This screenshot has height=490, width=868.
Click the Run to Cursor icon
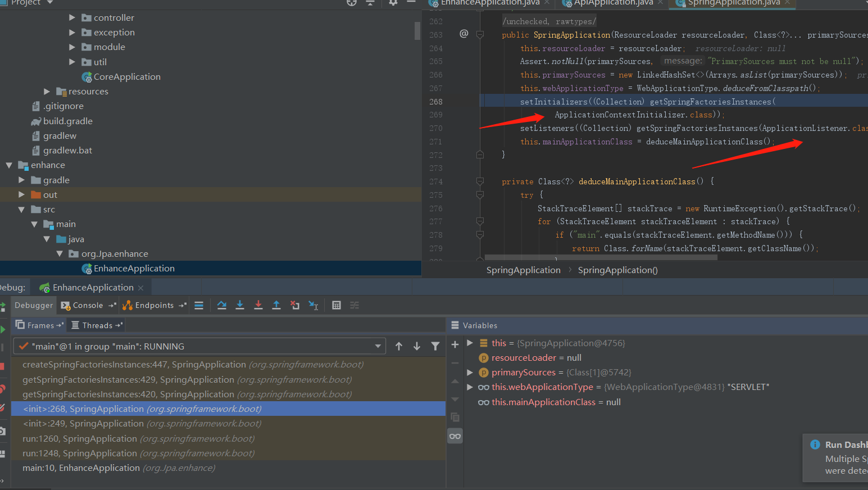point(313,305)
